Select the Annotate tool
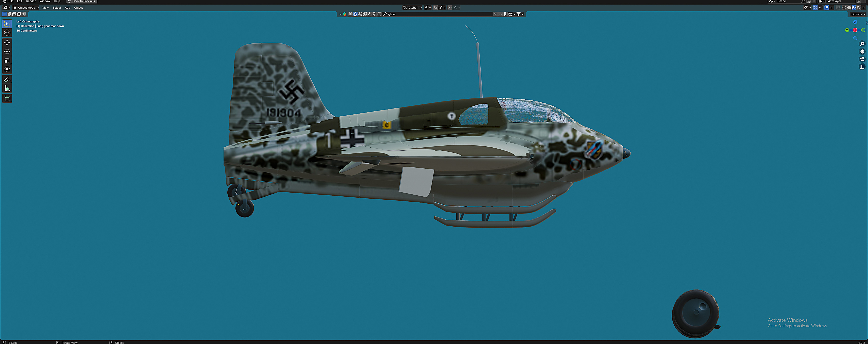The image size is (868, 344). click(7, 80)
